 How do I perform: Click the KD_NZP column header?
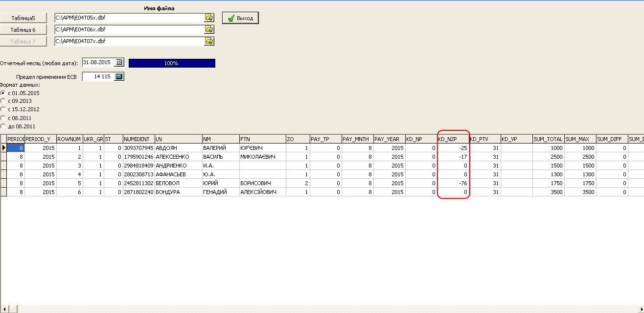click(453, 139)
